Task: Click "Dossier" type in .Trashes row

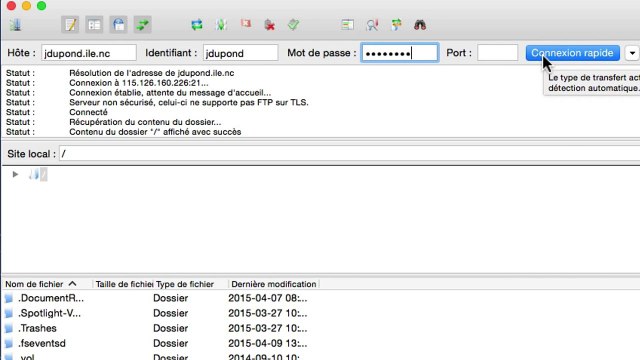Action: pos(171,328)
